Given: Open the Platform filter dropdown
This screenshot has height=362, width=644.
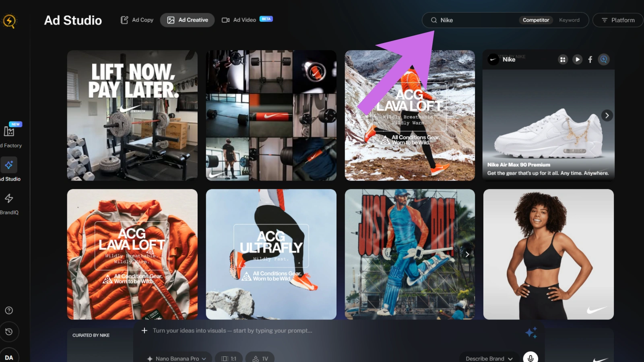Looking at the screenshot, I should [618, 20].
